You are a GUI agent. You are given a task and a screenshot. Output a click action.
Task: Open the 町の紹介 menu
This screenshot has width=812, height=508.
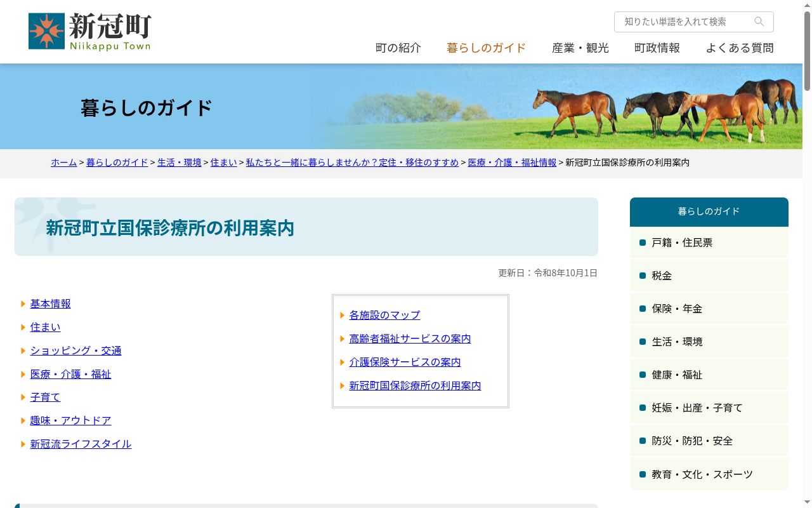[398, 48]
